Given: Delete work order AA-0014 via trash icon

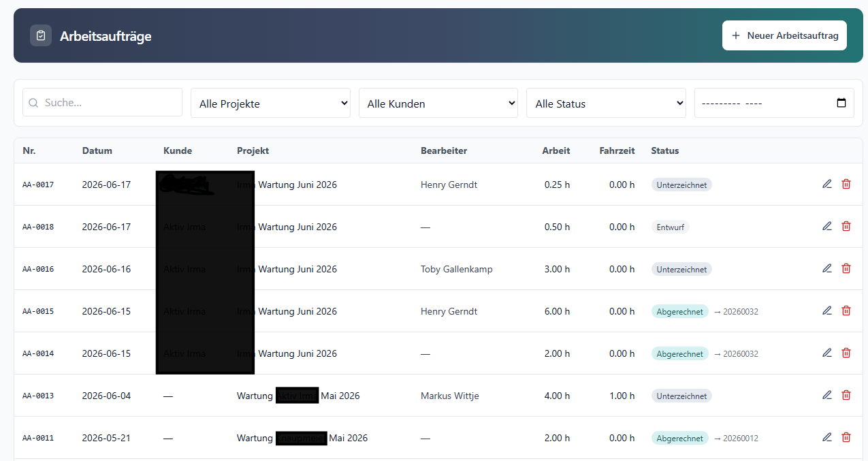Looking at the screenshot, I should pyautogui.click(x=846, y=353).
